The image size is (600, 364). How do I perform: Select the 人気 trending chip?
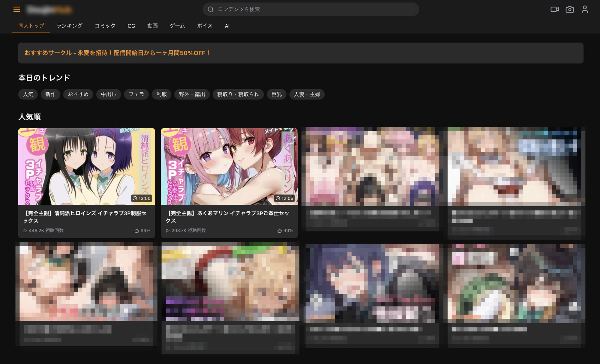tap(28, 94)
